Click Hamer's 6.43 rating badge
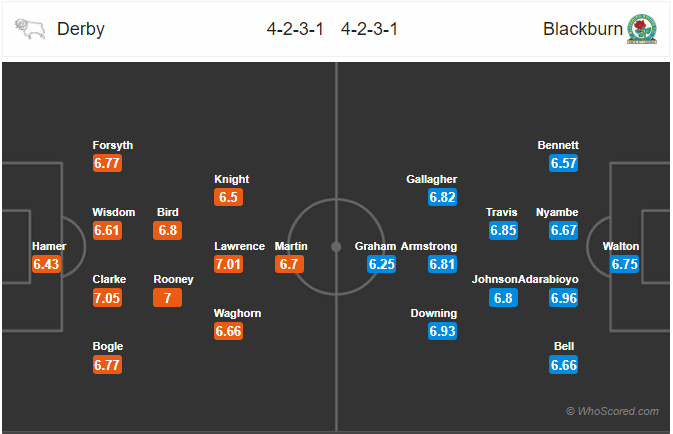The height and width of the screenshot is (434, 673). [x=46, y=264]
